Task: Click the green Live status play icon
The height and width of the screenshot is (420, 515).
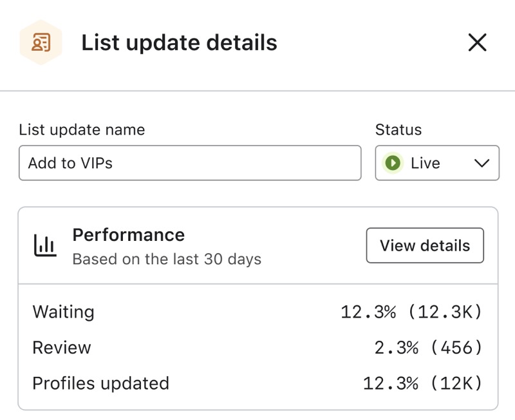Action: point(392,163)
